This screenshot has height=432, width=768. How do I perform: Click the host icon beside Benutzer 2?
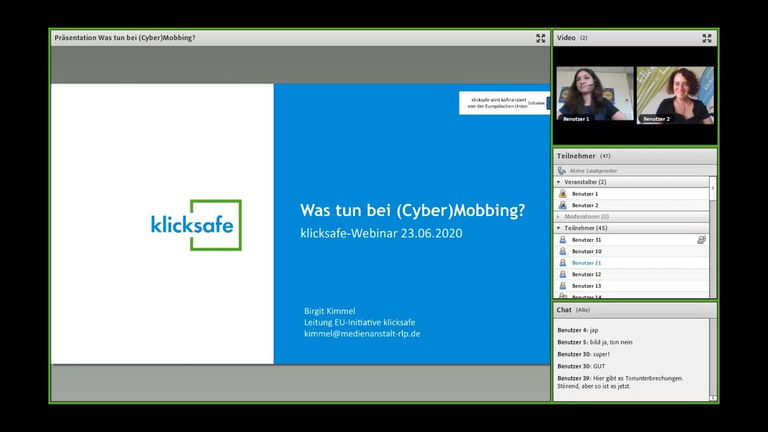(563, 205)
